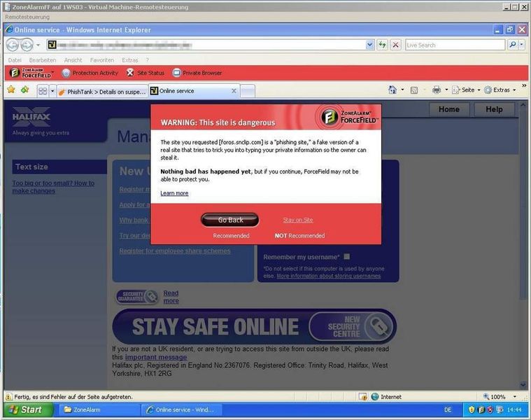Click Learn more link in warning

pos(174,193)
